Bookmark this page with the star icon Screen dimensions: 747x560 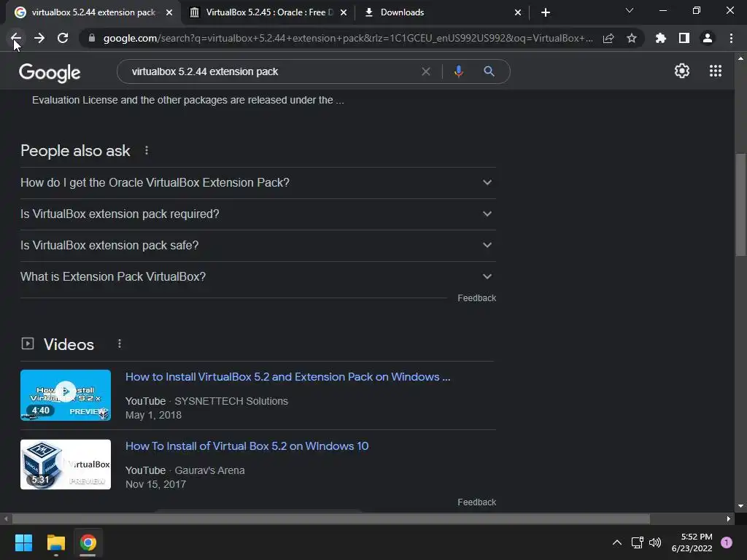[632, 38]
